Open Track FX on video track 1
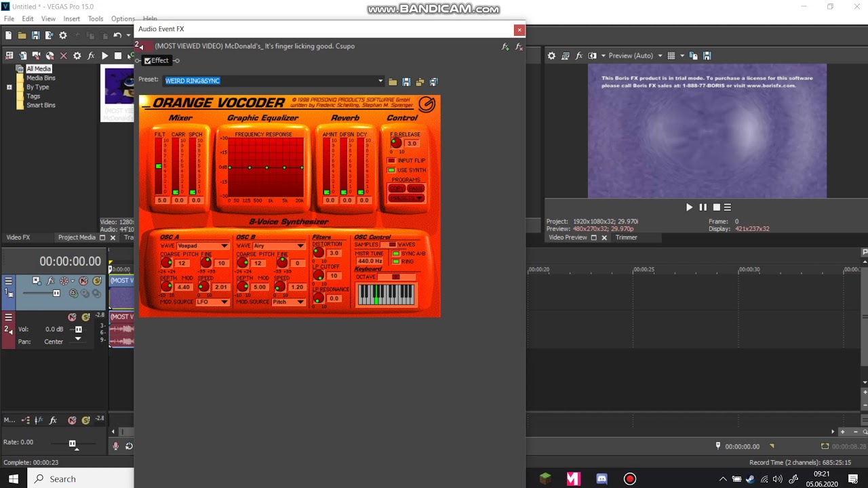 (50, 281)
